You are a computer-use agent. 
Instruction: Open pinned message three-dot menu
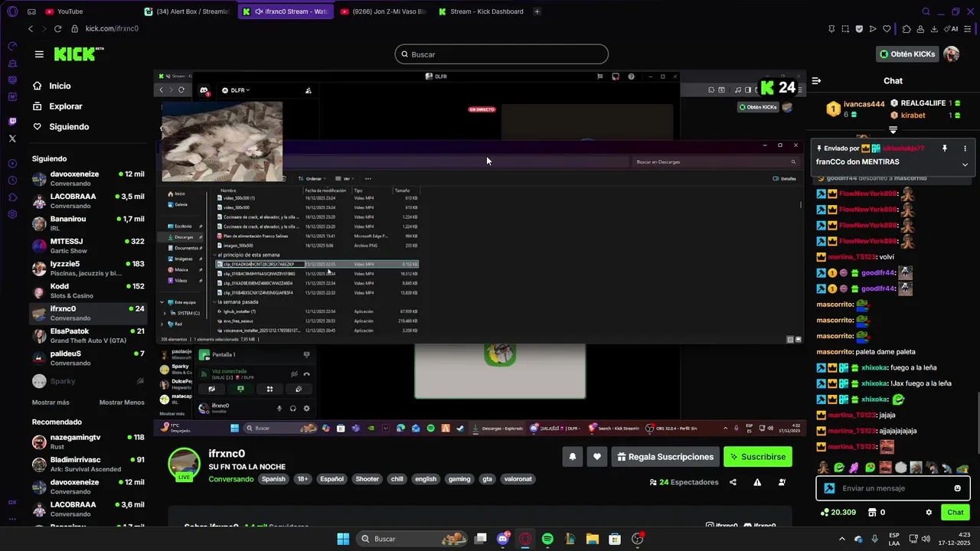(x=965, y=148)
